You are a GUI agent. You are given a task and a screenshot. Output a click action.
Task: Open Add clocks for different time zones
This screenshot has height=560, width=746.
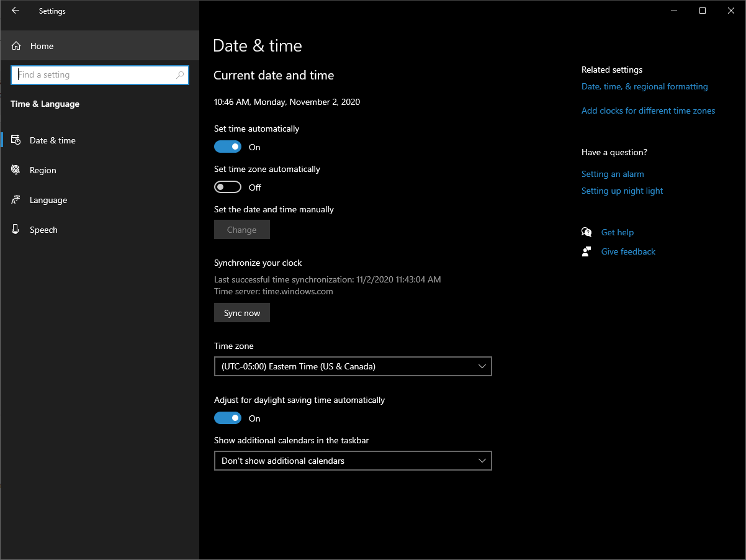[649, 111]
